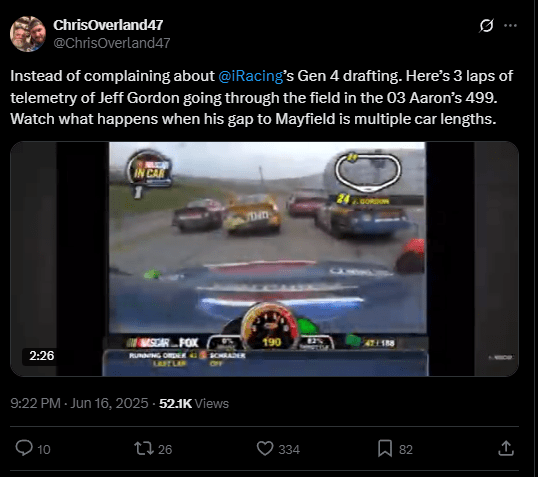Open the three-dot more options menu
538x477 pixels.
(x=510, y=25)
